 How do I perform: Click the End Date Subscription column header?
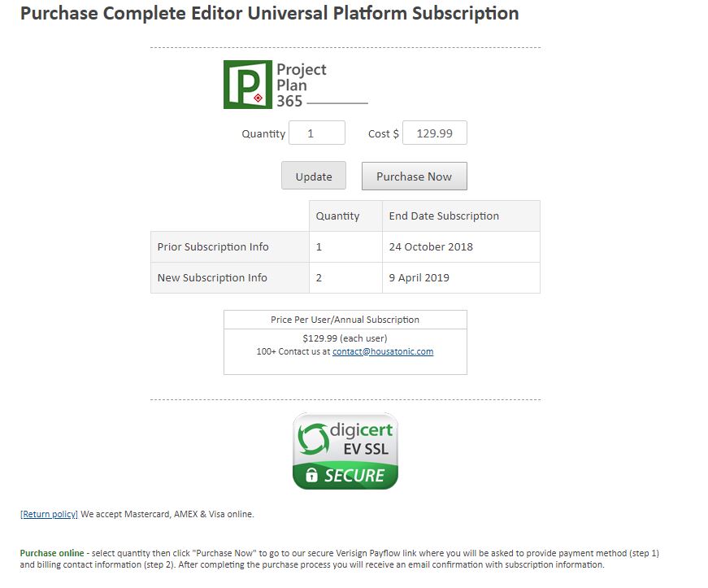pyautogui.click(x=444, y=216)
